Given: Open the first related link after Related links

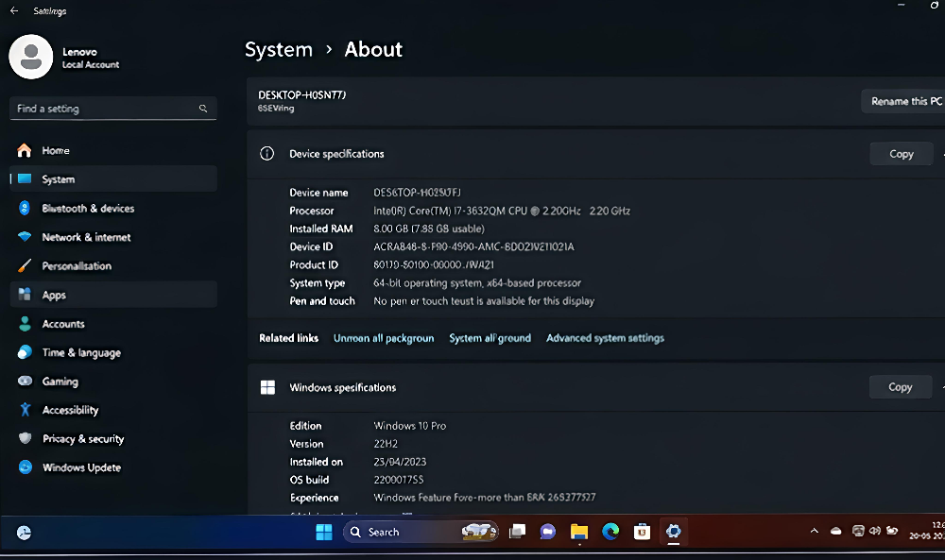Looking at the screenshot, I should [384, 338].
